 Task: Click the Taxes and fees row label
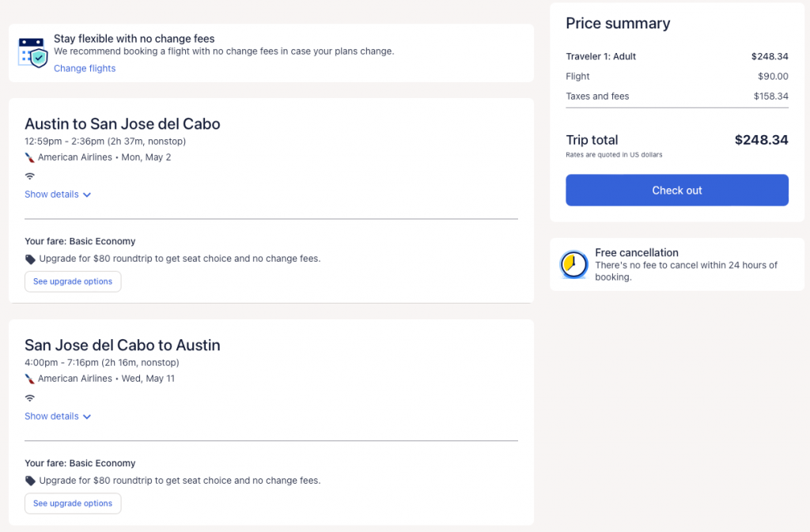coord(597,96)
